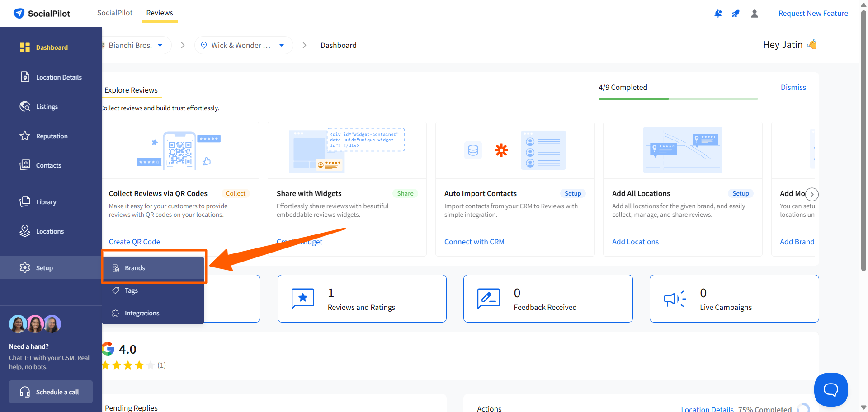Viewport: 868px width, 412px height.
Task: Click the Create QR Code link
Action: point(134,242)
